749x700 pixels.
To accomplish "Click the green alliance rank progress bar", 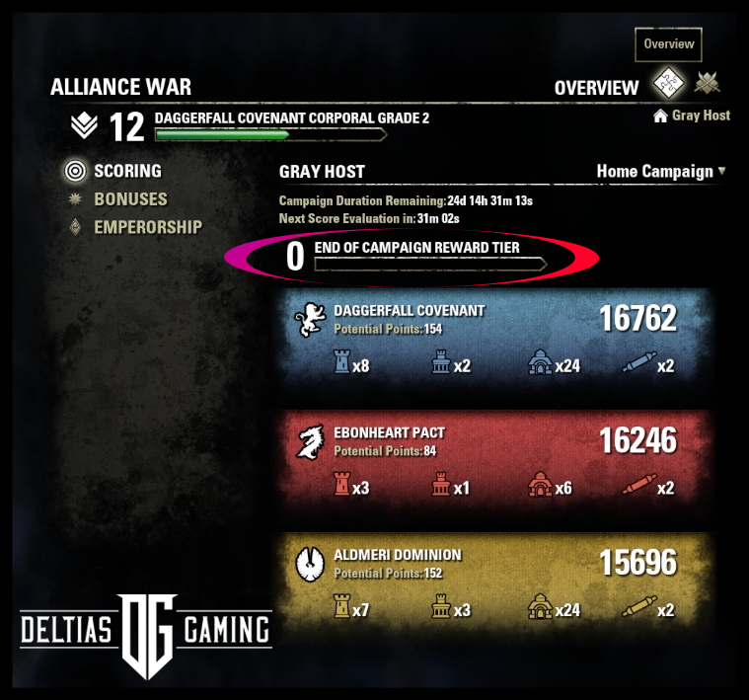I will pos(270,135).
